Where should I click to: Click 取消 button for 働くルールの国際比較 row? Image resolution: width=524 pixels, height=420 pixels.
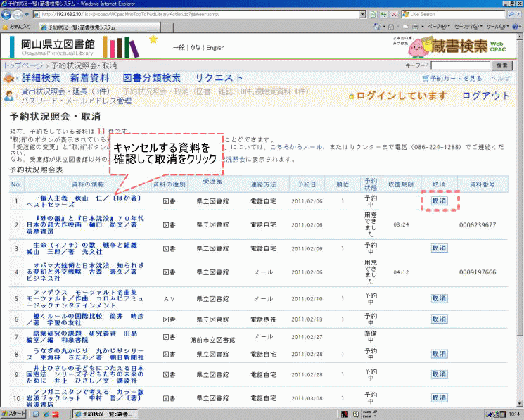click(439, 319)
